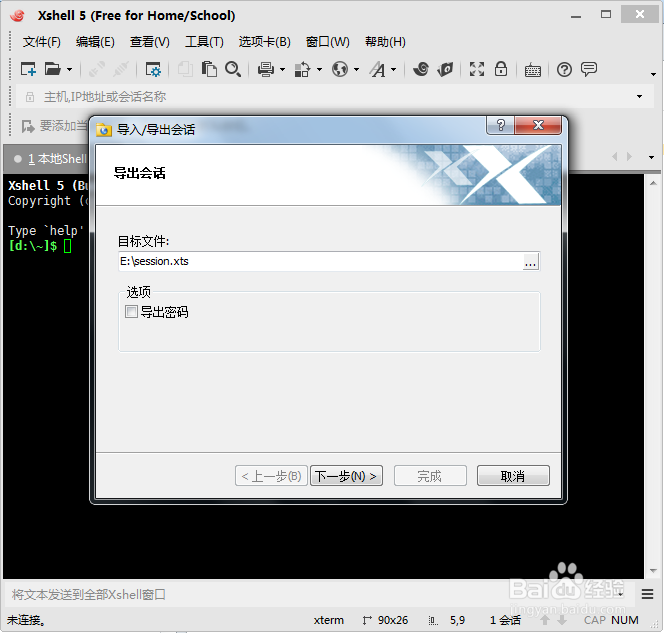The width and height of the screenshot is (664, 633).
Task: Open the 帮助(H) menu
Action: [x=385, y=42]
